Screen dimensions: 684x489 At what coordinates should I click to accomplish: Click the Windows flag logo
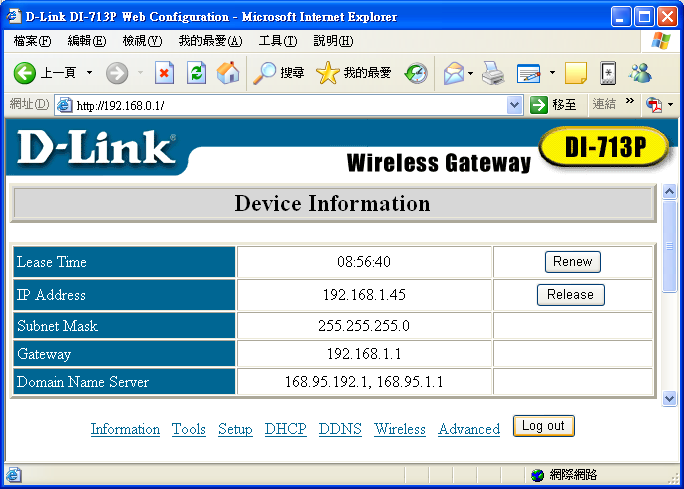660,41
